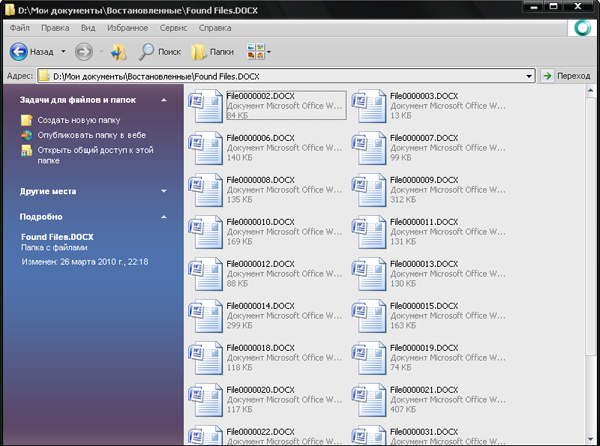Image resolution: width=600 pixels, height=446 pixels.
Task: Click the 'Создать новую папку' folder icon
Action: click(26, 120)
